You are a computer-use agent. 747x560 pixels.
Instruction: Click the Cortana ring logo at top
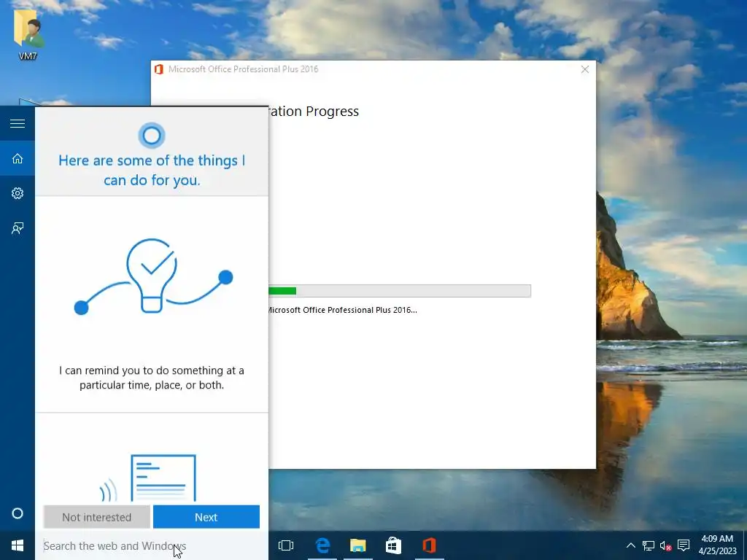(152, 136)
